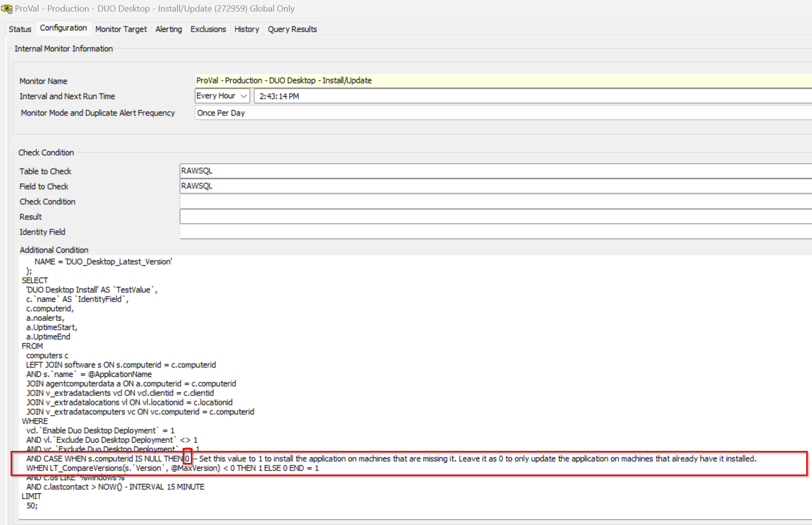812x525 pixels.
Task: Click the vl Exclude Duo Desktop Deployment line
Action: [x=112, y=440]
